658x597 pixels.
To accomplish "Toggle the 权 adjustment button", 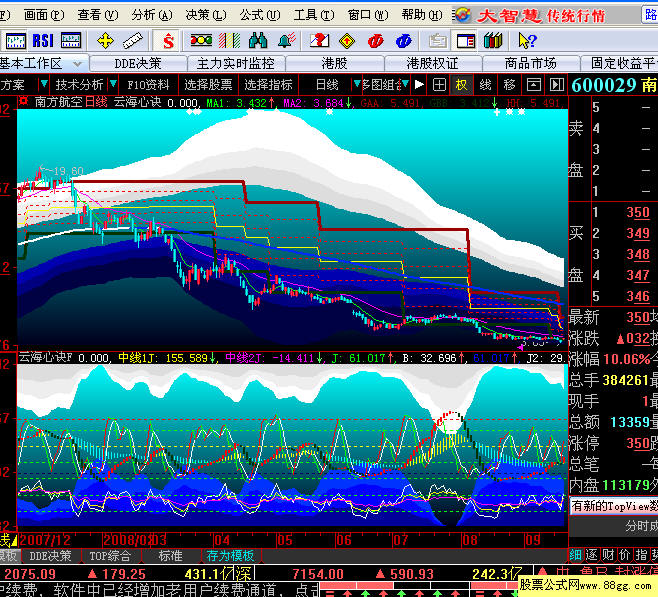I will (x=461, y=85).
